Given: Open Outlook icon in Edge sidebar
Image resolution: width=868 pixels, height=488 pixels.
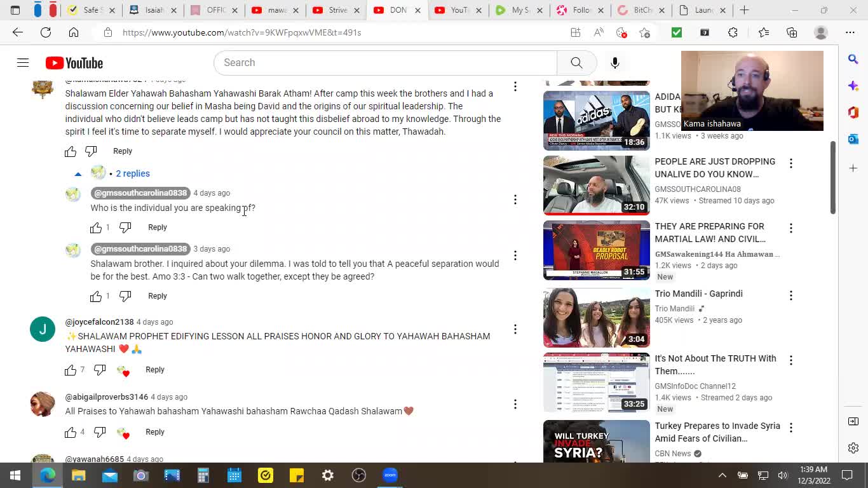Looking at the screenshot, I should tap(853, 139).
